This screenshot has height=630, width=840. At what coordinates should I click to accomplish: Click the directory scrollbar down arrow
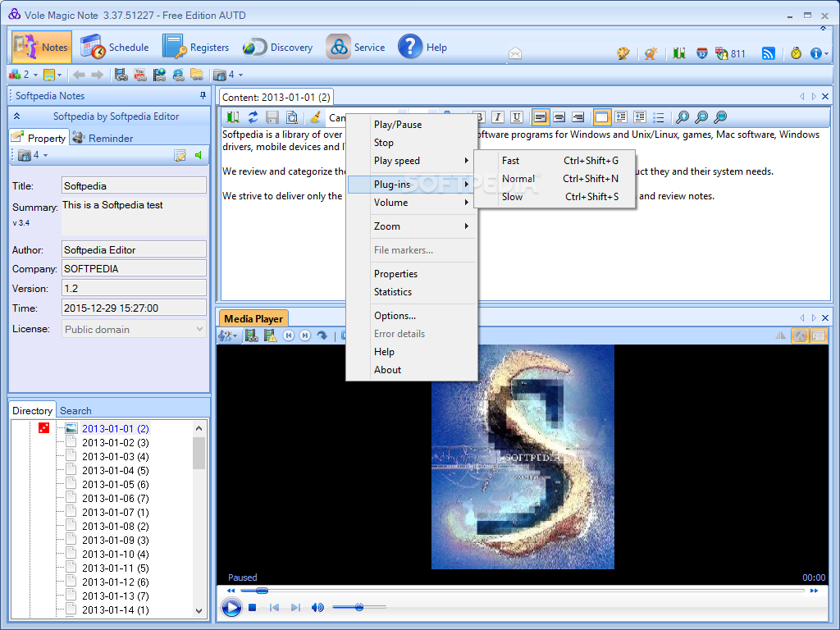pyautogui.click(x=199, y=610)
